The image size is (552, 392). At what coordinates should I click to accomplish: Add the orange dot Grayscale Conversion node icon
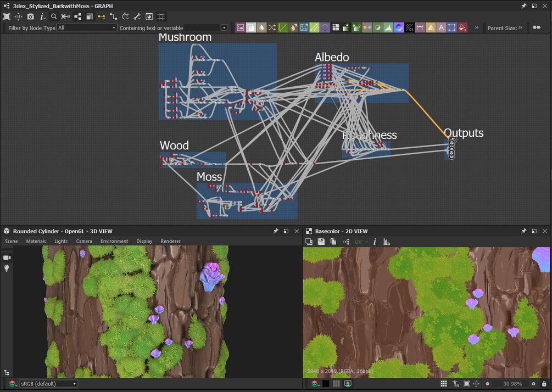tap(367, 27)
